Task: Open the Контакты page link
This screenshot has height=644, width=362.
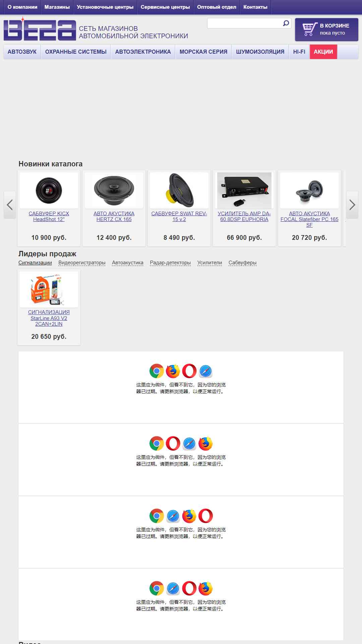Action: 255,7
